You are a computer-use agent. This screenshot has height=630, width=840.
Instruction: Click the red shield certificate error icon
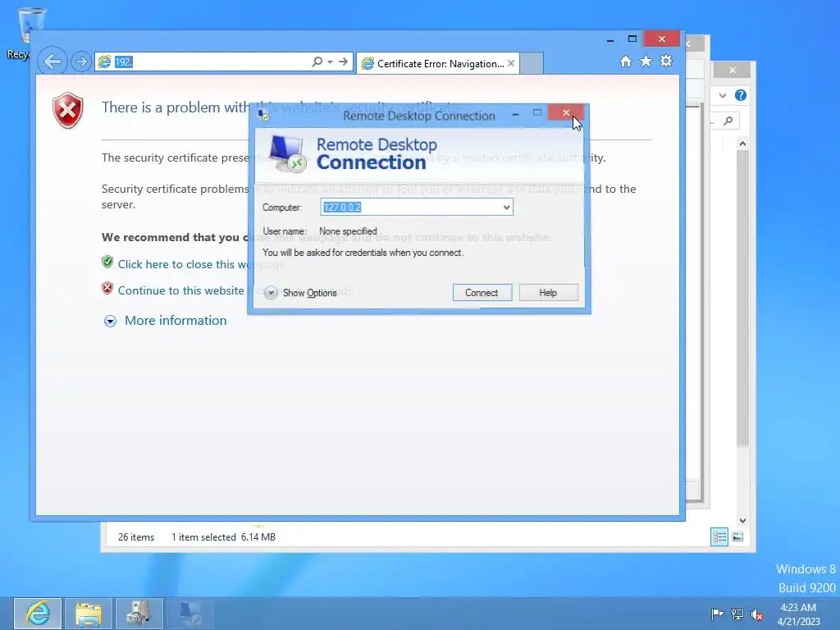point(68,111)
